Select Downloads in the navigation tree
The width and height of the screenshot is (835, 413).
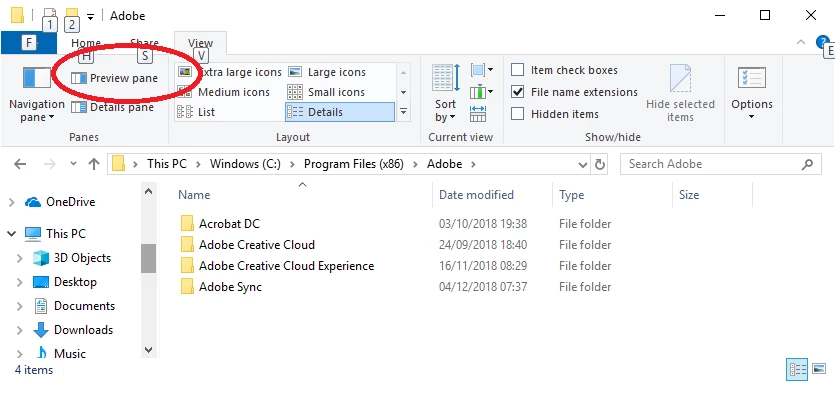click(84, 330)
